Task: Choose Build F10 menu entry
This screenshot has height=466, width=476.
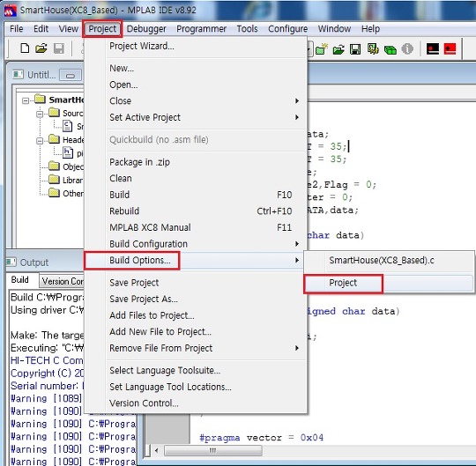Action: pyautogui.click(x=196, y=195)
